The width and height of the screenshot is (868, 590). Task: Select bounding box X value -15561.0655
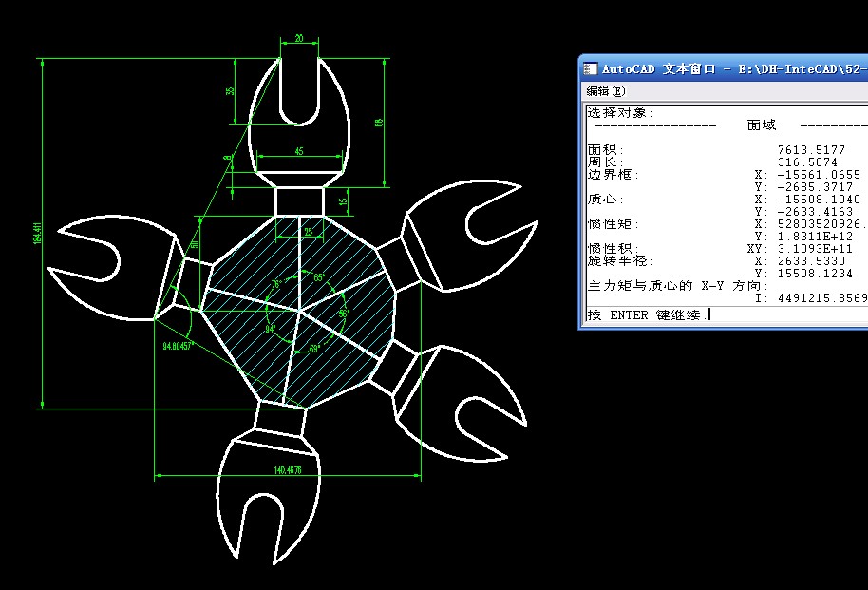(x=819, y=175)
